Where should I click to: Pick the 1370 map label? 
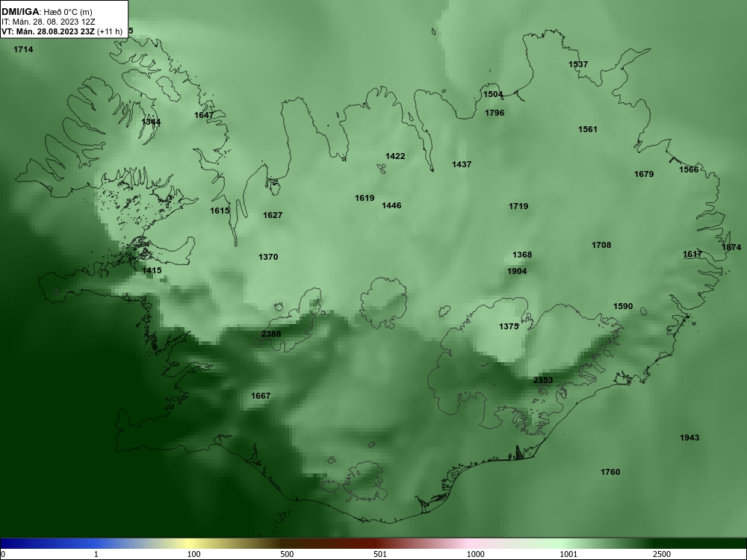[268, 257]
